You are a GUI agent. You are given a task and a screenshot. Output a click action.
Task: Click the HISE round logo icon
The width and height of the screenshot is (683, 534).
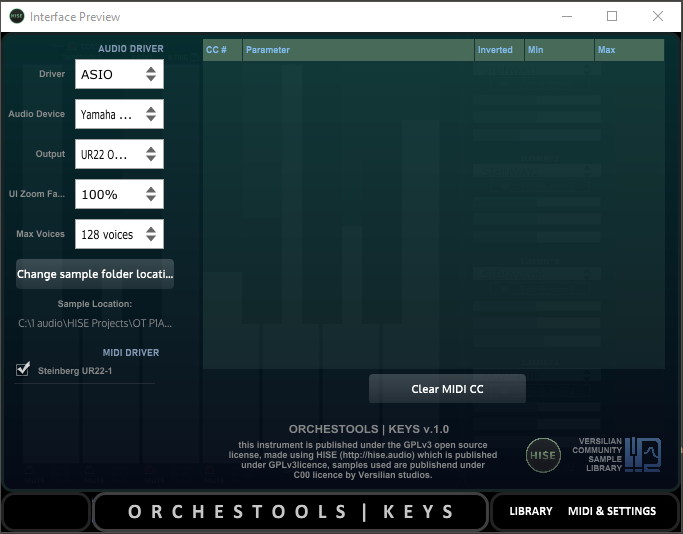click(x=543, y=455)
